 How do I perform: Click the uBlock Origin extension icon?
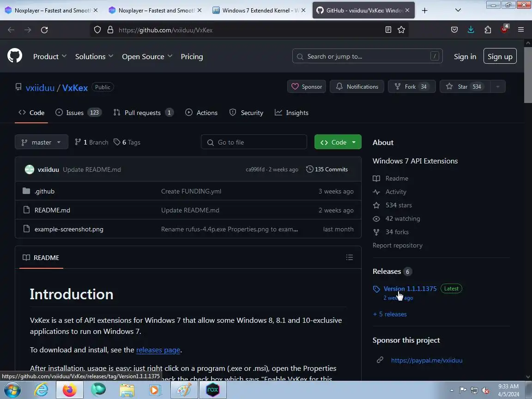click(x=504, y=29)
